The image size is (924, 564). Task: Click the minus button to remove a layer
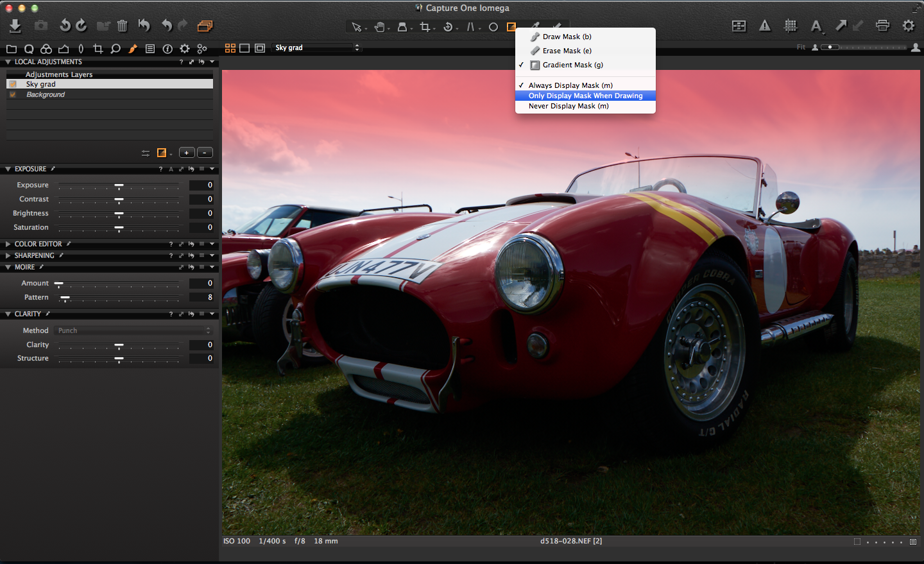[204, 152]
